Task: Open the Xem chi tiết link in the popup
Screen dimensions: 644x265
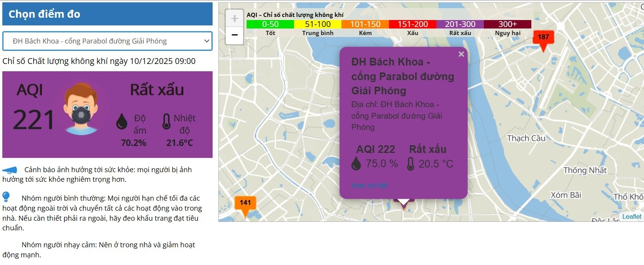Action: point(369,186)
